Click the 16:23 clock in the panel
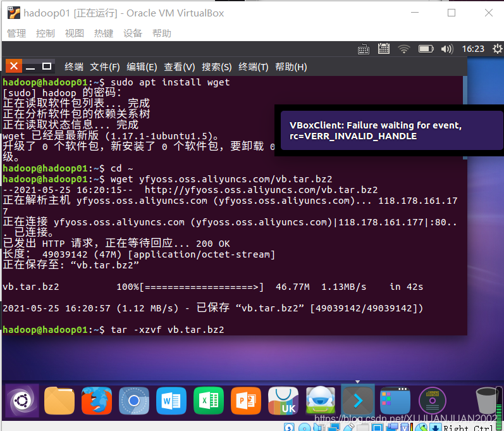The image size is (504, 431). point(473,49)
